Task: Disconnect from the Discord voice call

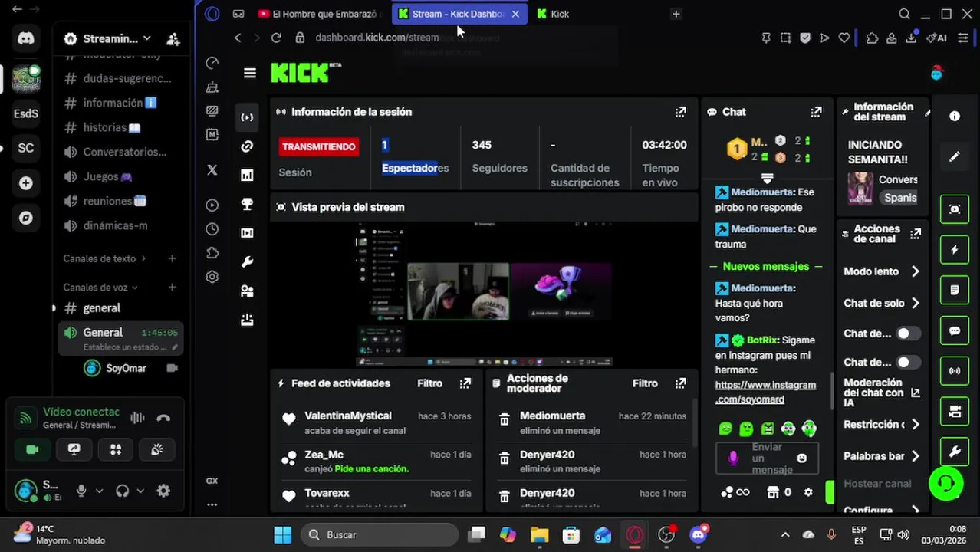Action: 163,418
